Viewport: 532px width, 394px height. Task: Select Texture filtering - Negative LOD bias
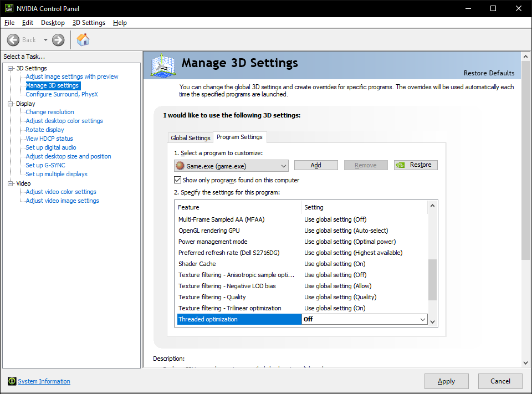[x=302, y=286]
